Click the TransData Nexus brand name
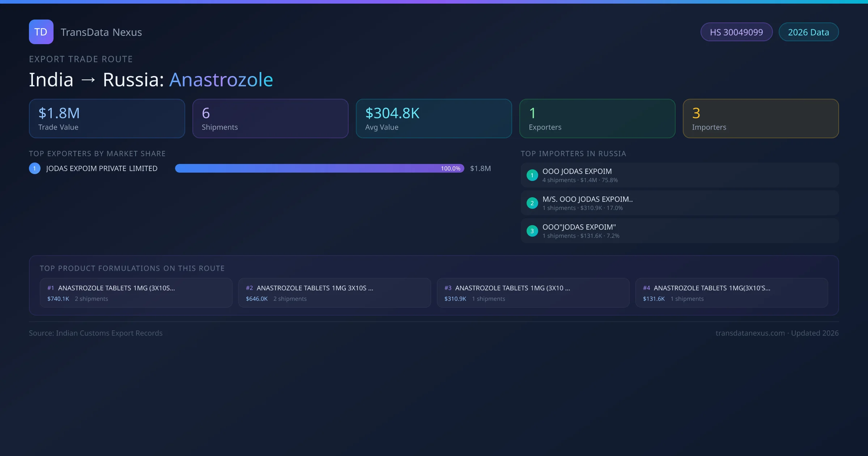The width and height of the screenshot is (868, 456). [101, 32]
